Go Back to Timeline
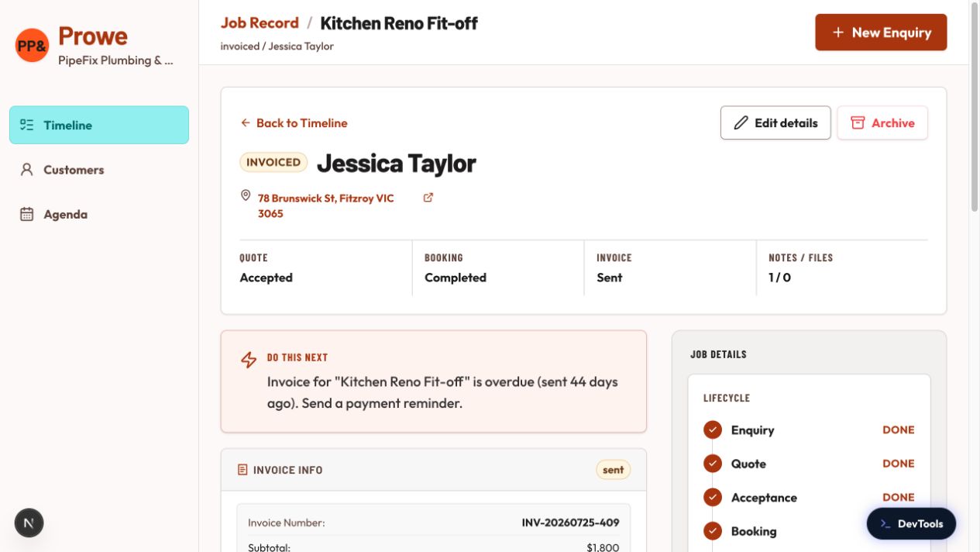 tap(294, 122)
